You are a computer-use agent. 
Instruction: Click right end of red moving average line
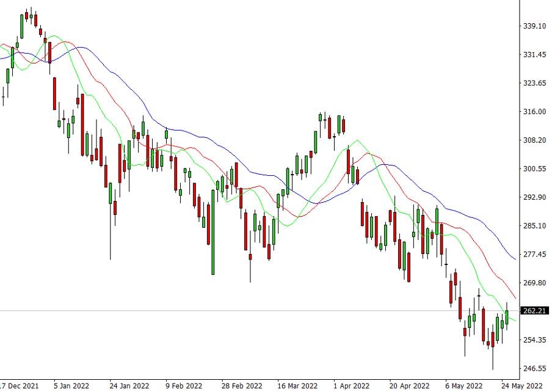point(515,297)
